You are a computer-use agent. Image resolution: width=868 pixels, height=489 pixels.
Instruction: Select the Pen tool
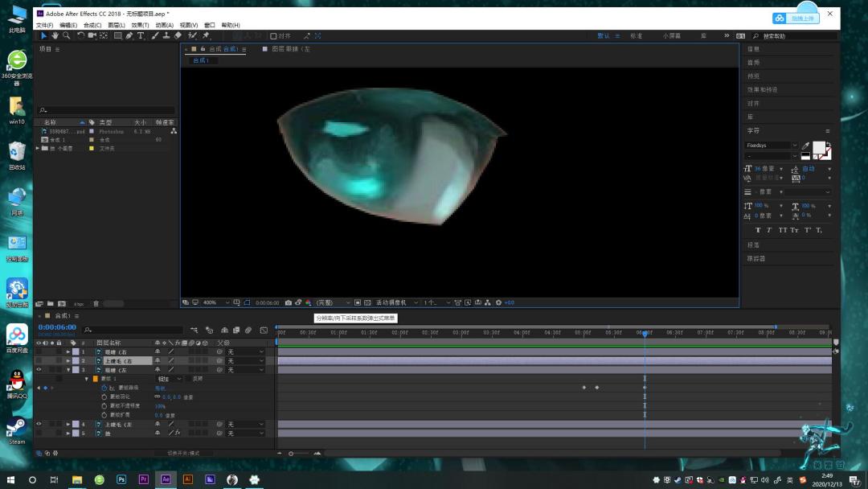129,35
